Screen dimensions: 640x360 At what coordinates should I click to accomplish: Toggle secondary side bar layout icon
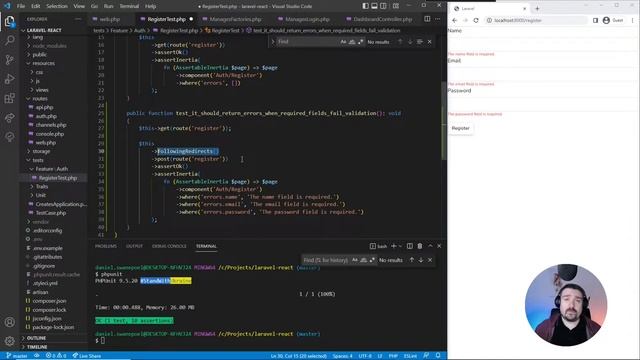pyautogui.click(x=383, y=6)
